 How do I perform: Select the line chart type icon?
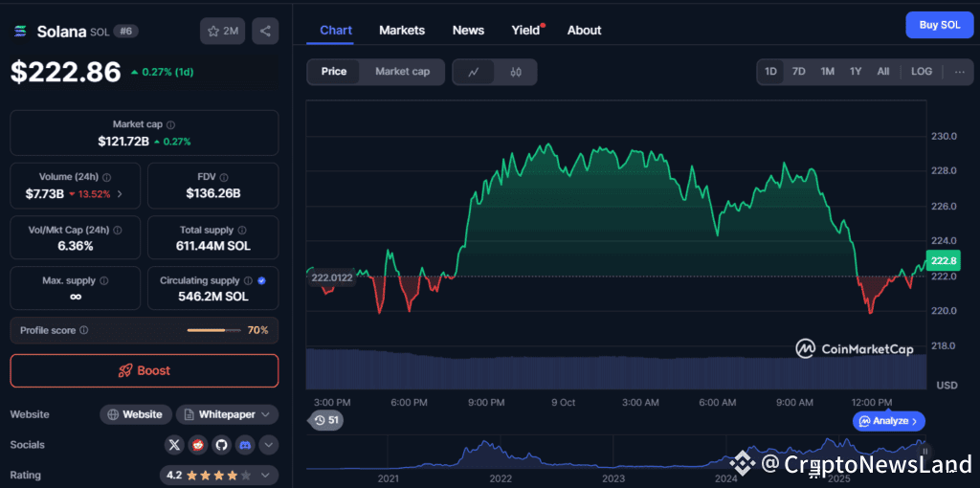474,72
